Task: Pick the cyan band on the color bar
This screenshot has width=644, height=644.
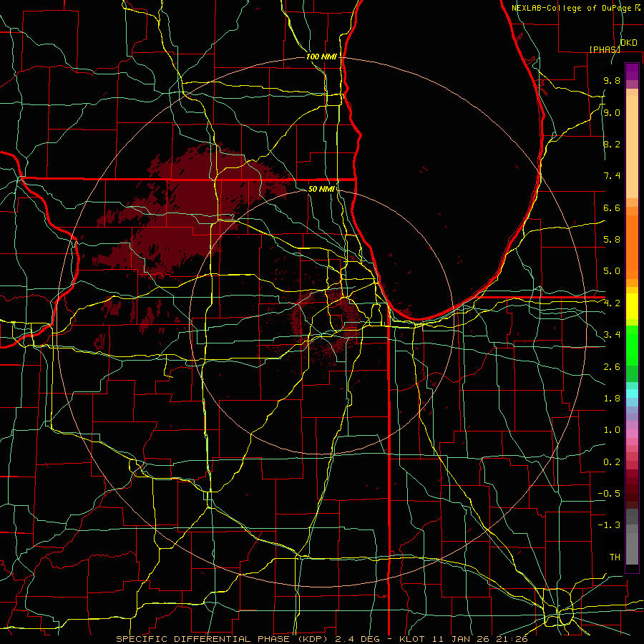Action: [x=632, y=394]
